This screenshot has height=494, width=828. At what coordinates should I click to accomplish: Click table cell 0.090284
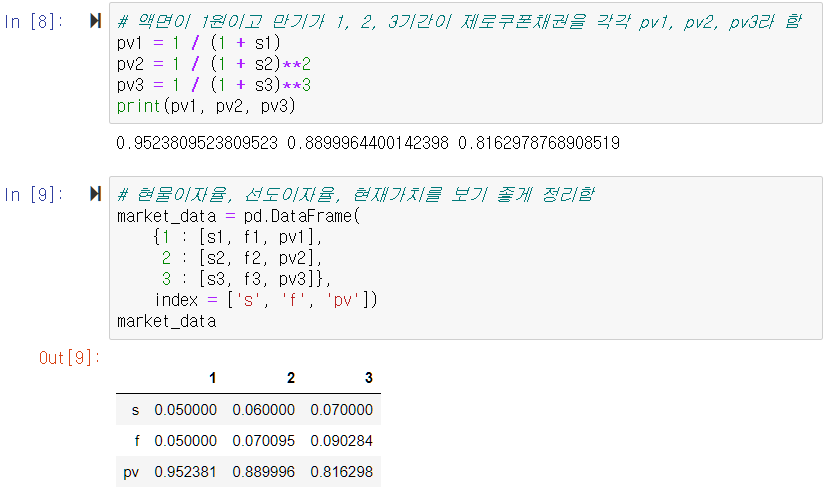342,441
